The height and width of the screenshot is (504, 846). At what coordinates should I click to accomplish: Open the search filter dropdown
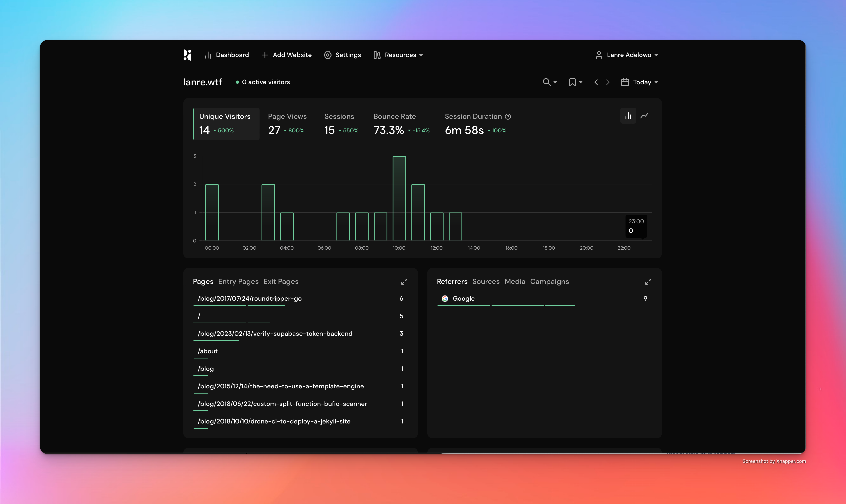pos(550,82)
